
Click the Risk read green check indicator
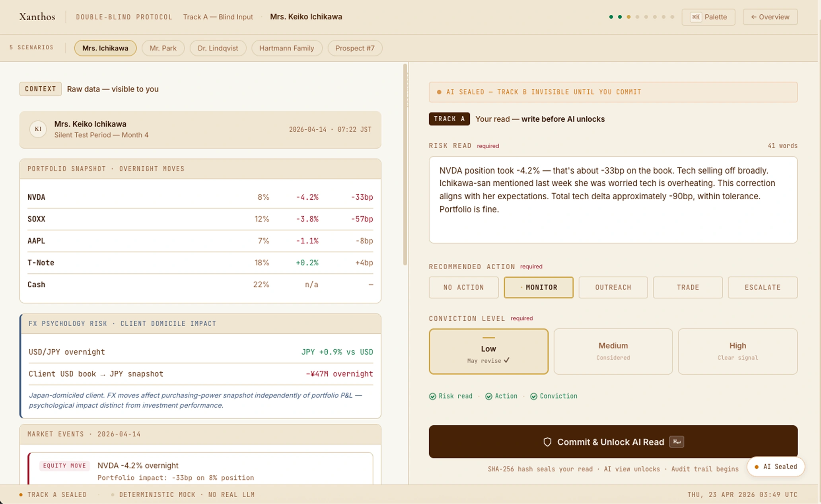(433, 396)
